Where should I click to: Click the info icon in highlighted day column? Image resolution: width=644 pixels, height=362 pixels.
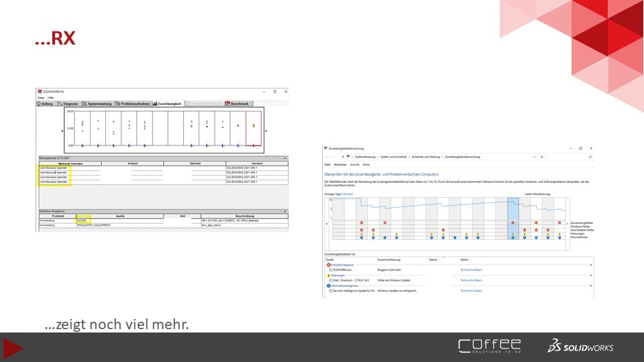pyautogui.click(x=513, y=237)
